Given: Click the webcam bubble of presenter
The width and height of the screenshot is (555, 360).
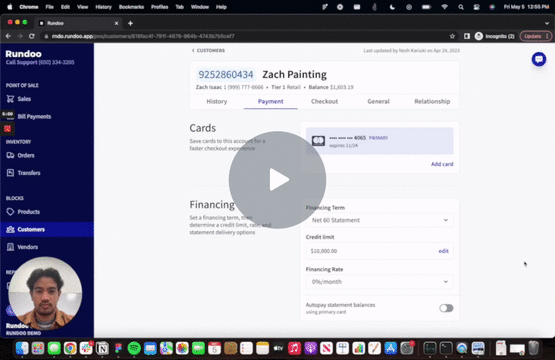Looking at the screenshot, I should pos(45,293).
